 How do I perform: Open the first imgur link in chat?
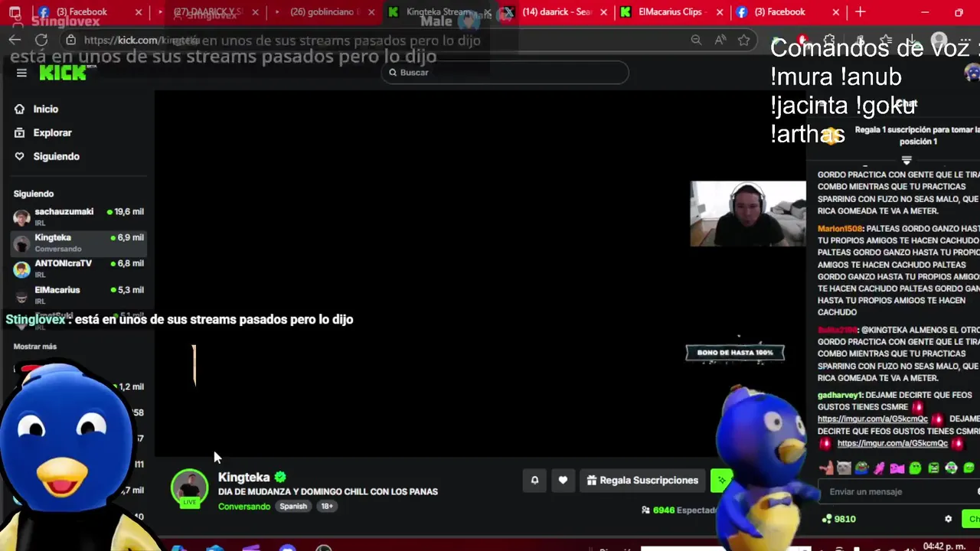tap(873, 419)
